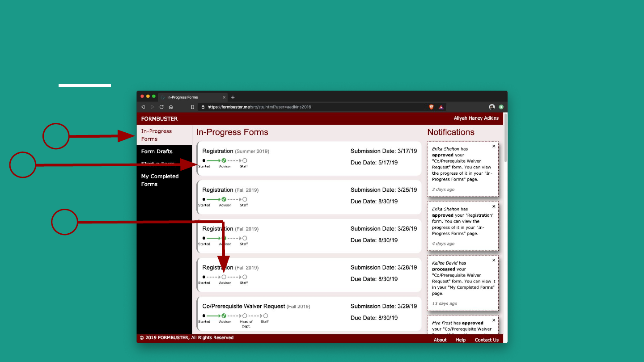Screen dimensions: 644x362
Task: Open the Registration (Summer 2019) form card
Action: tap(309, 159)
